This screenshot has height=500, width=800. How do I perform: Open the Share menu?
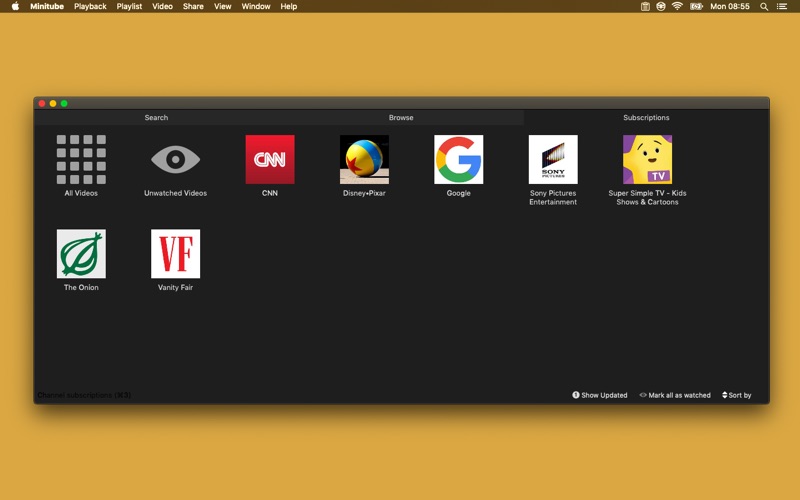click(x=193, y=6)
